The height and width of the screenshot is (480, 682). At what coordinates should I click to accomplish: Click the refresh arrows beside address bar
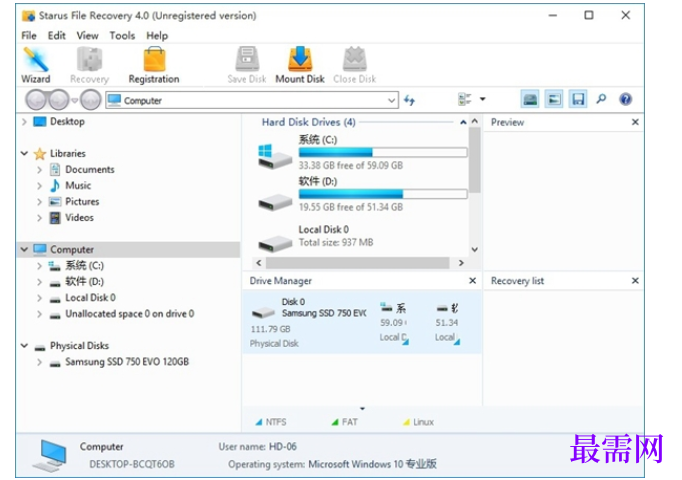(x=409, y=100)
